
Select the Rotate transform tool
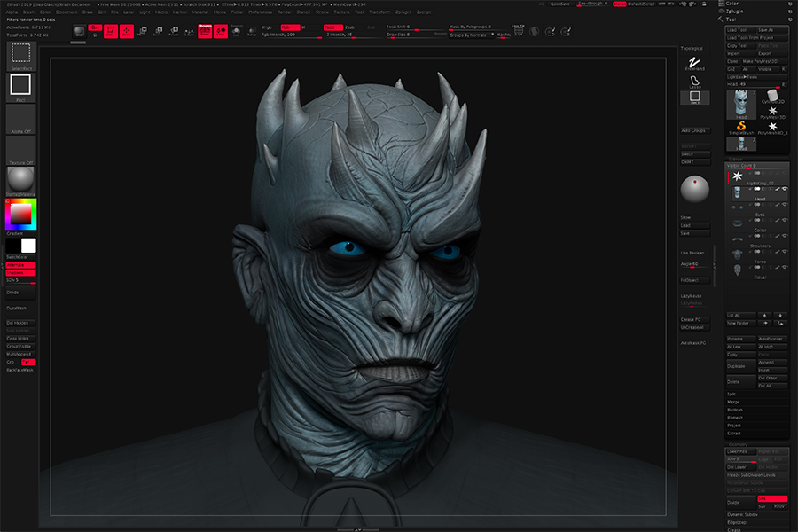click(x=174, y=31)
